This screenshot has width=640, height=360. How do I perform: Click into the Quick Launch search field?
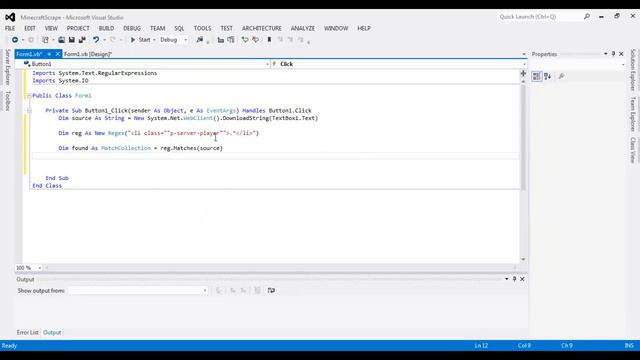[x=539, y=17]
